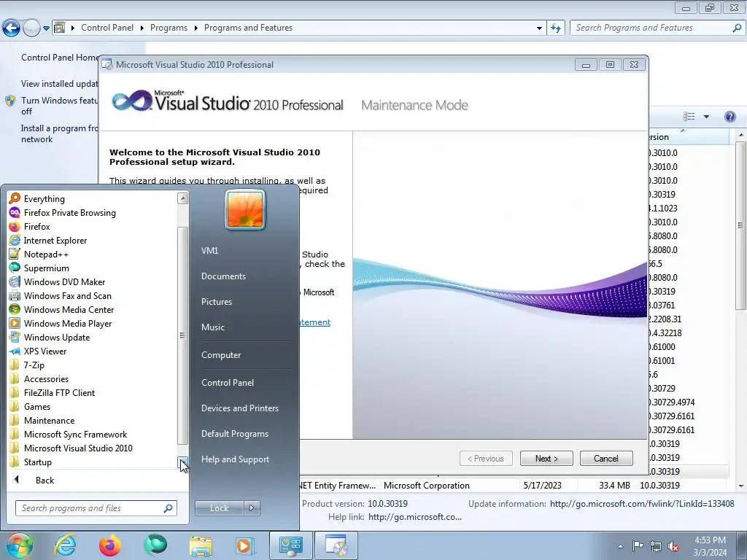
Task: Click the taskbar clock
Action: (710, 546)
